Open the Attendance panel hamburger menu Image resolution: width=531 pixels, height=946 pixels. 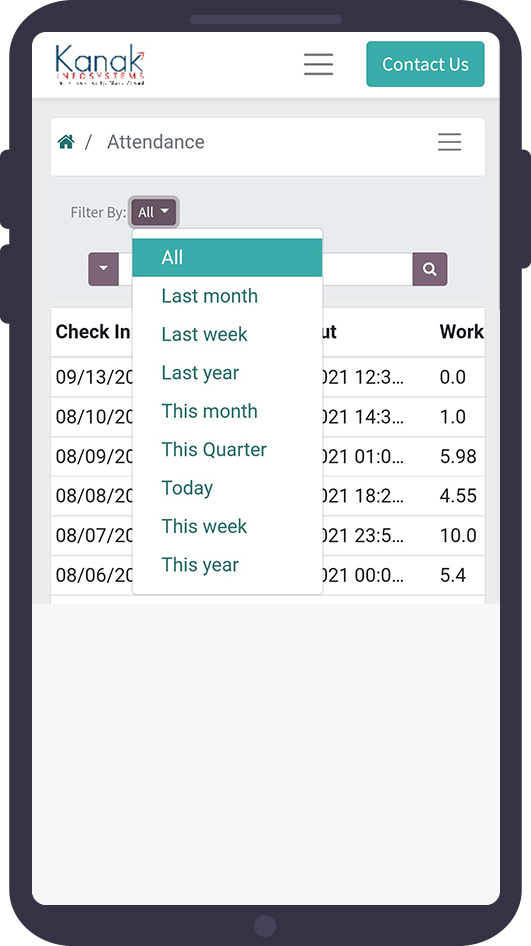click(x=450, y=142)
